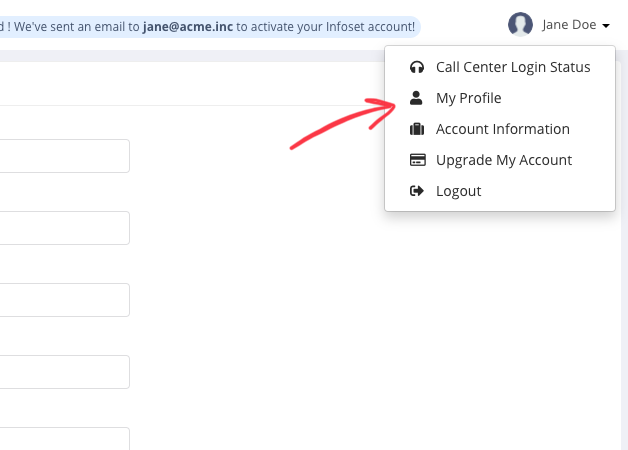The width and height of the screenshot is (628, 450).
Task: Focus the second text input field
Action: point(64,228)
